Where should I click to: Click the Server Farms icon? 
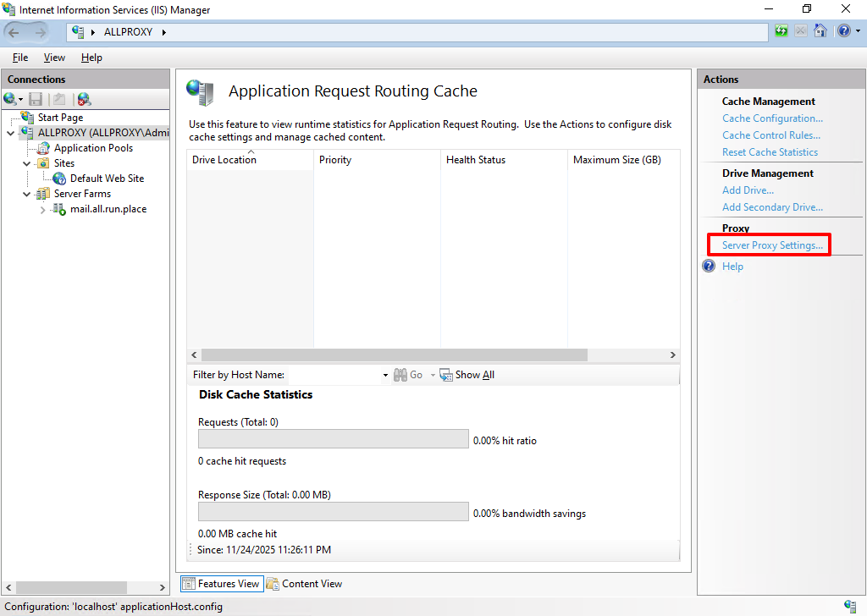coord(43,194)
